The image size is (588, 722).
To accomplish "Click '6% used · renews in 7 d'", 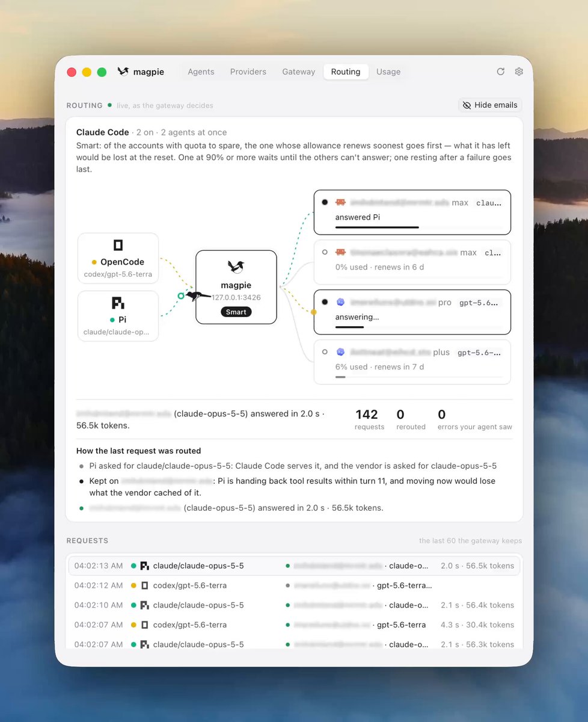I will click(379, 367).
